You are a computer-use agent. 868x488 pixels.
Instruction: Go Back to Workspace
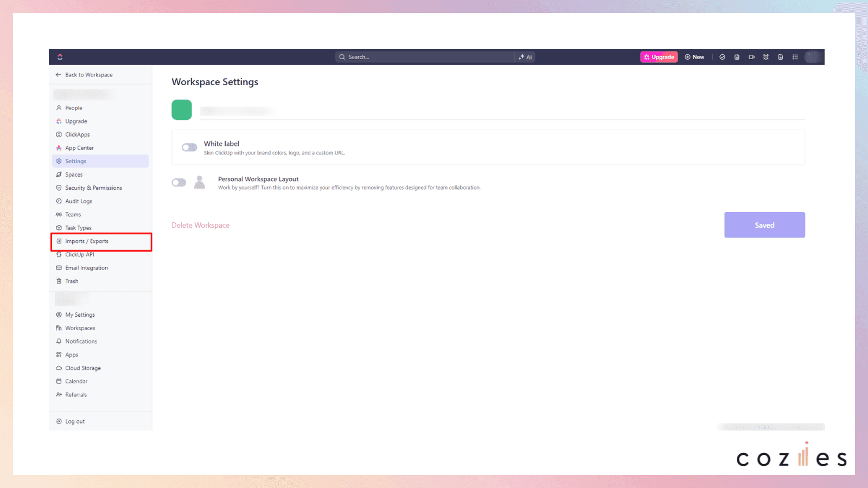84,75
